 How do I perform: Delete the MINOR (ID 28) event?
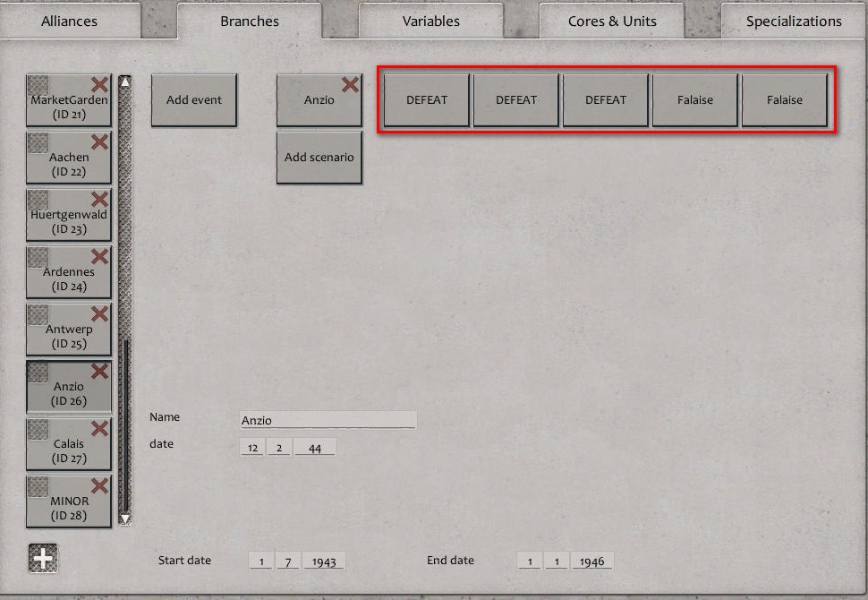click(x=99, y=485)
